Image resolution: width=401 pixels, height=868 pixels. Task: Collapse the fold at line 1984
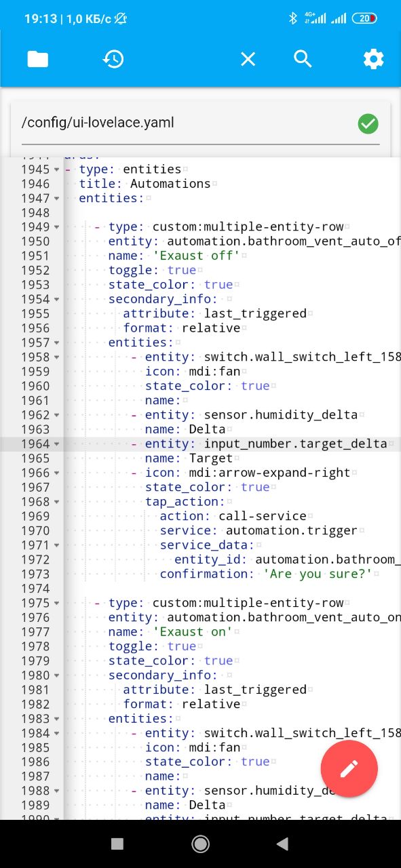[56, 733]
